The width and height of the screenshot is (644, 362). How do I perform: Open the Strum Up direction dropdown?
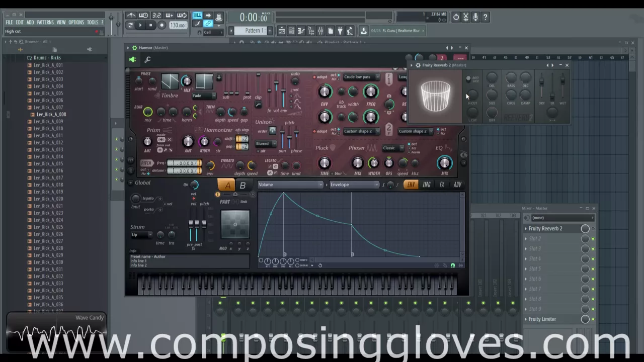click(x=141, y=235)
